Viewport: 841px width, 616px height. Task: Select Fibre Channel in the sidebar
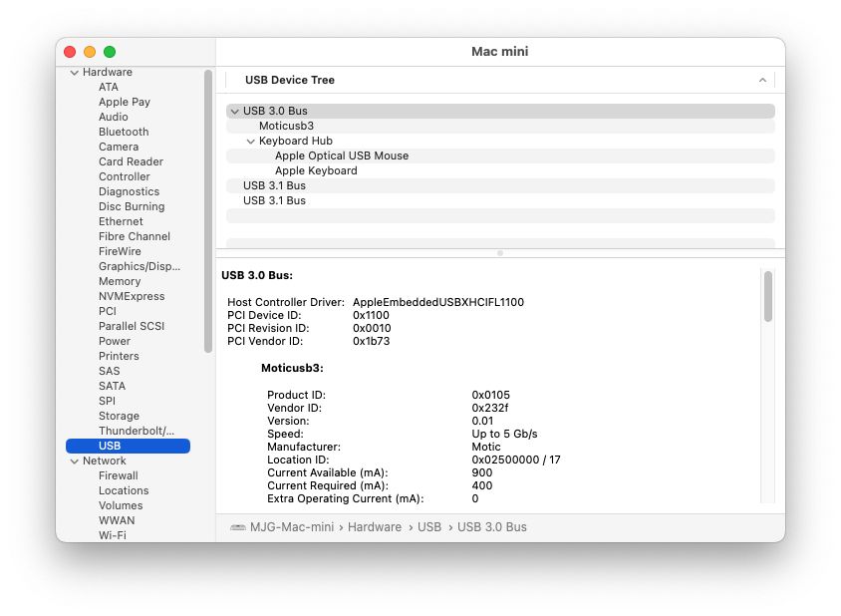tap(135, 236)
